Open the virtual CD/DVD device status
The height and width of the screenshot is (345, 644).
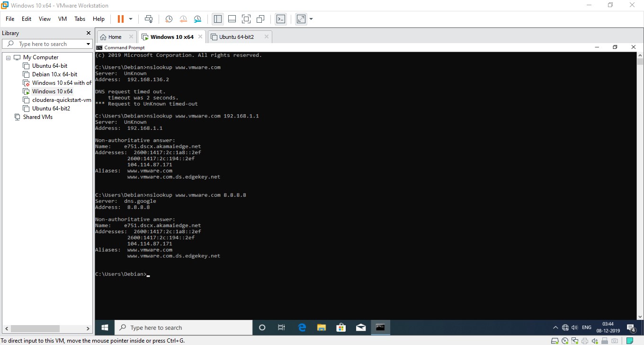565,341
